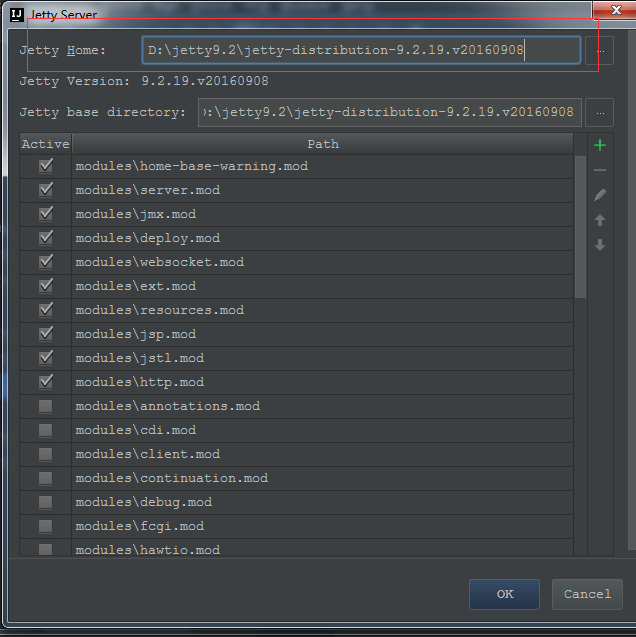Viewport: 636px width, 637px height.
Task: Select the modules\resources.mod path text
Action: tap(160, 310)
